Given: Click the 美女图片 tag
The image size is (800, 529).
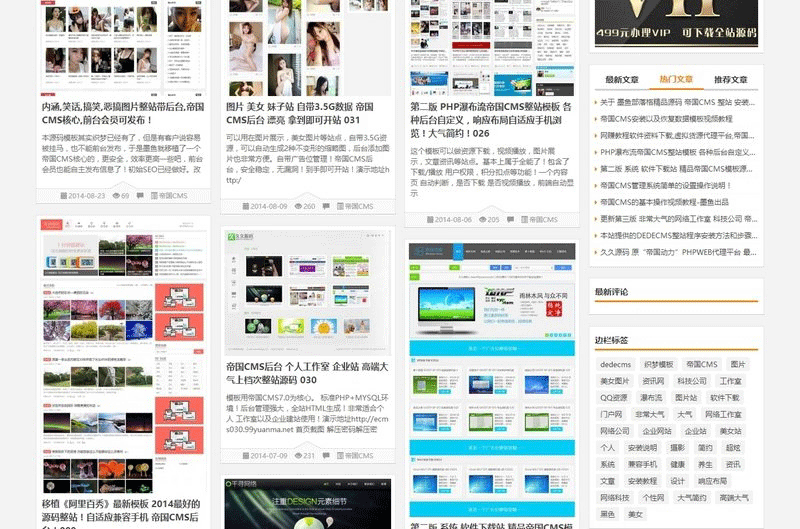Looking at the screenshot, I should click(615, 381).
